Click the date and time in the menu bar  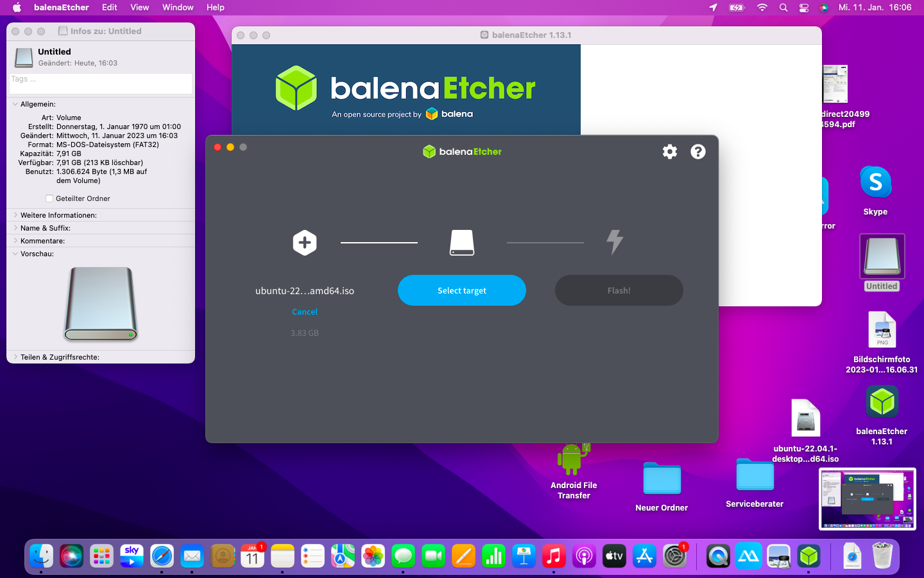pos(875,8)
